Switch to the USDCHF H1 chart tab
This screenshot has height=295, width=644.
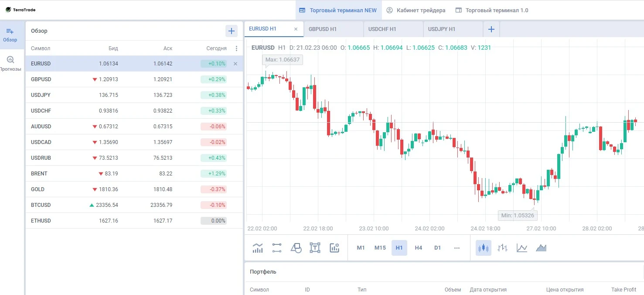click(393, 29)
